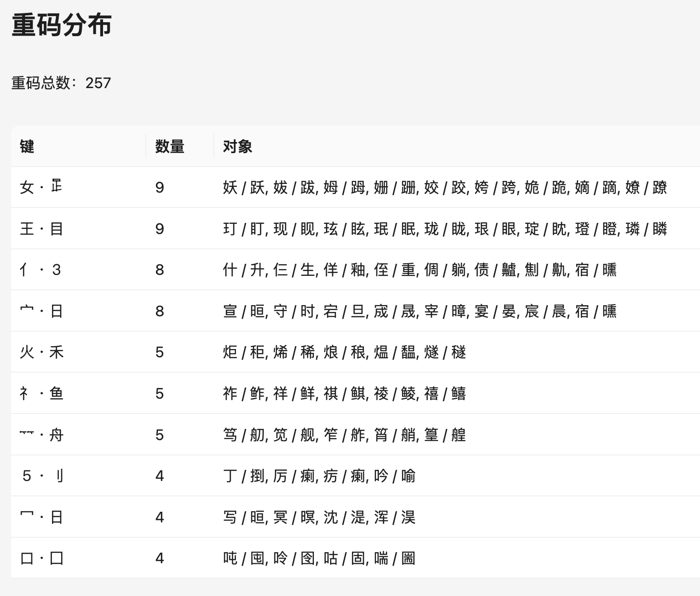The height and width of the screenshot is (596, 700).
Task: Click the 重码总数 257 text
Action: 61,83
